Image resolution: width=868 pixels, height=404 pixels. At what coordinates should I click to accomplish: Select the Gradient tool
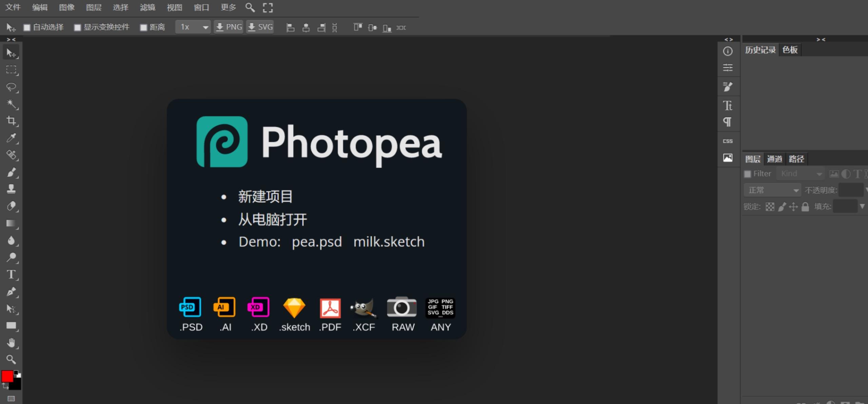pyautogui.click(x=11, y=223)
